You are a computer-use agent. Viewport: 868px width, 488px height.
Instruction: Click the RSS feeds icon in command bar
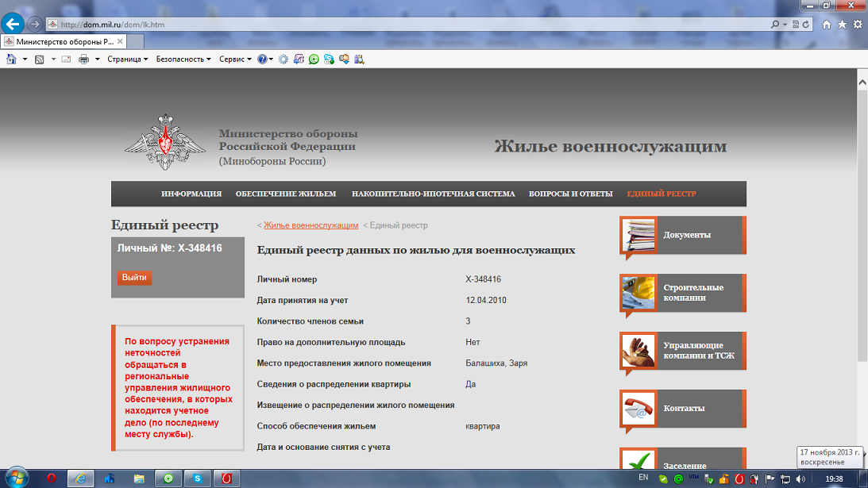pyautogui.click(x=39, y=59)
